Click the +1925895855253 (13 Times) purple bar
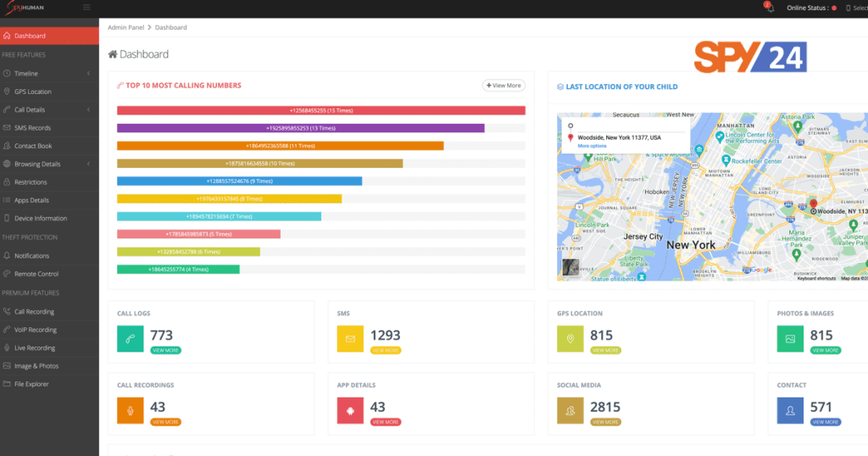The width and height of the screenshot is (868, 456). 301,128
